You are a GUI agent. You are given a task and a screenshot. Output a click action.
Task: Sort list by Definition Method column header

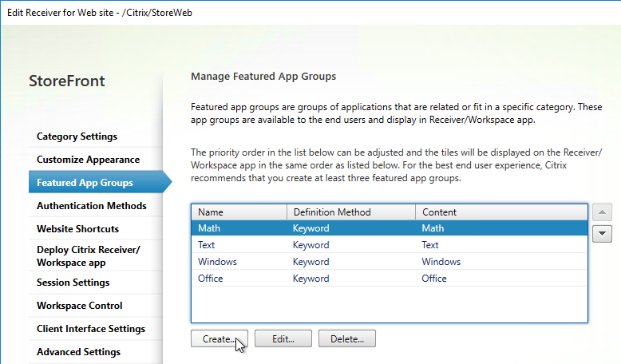351,212
